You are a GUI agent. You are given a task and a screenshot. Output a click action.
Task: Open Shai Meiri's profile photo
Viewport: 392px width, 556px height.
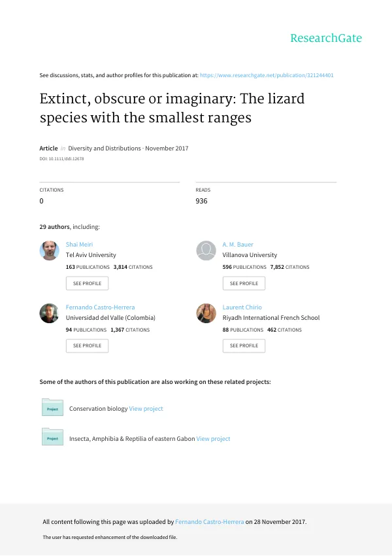pos(49,251)
